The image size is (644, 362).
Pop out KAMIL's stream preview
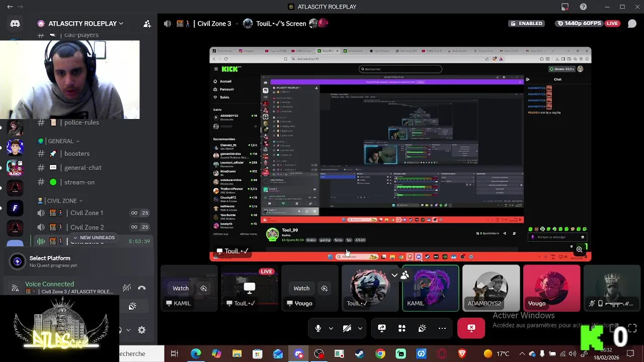click(x=204, y=288)
